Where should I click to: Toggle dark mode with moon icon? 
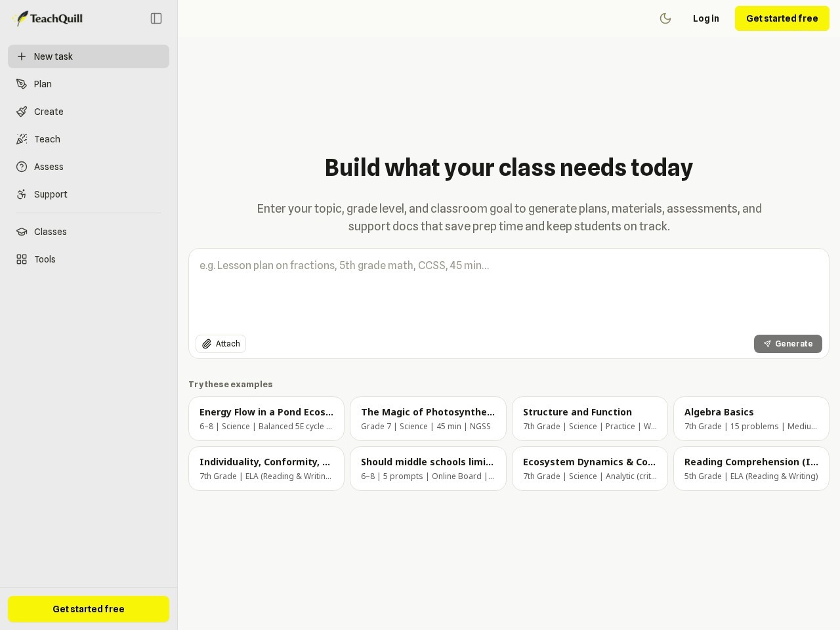point(665,18)
